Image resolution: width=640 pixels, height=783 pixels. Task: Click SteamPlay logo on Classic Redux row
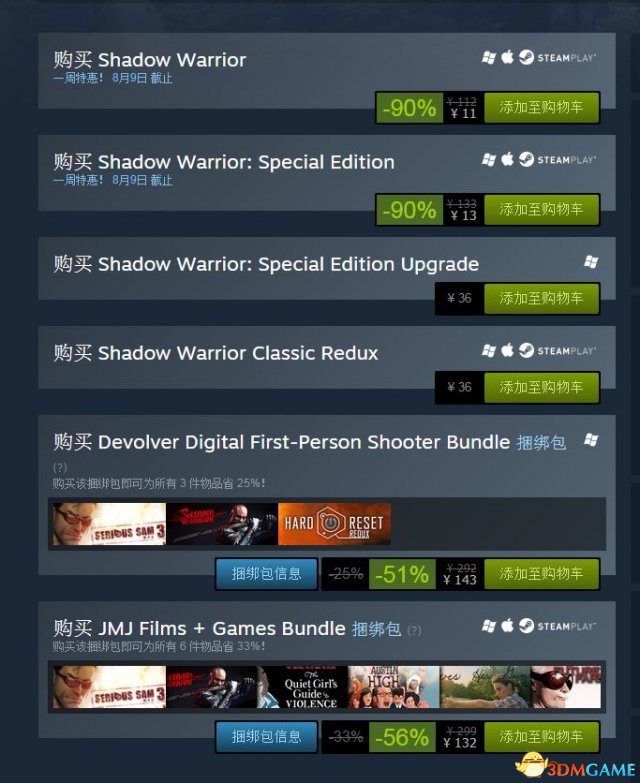557,351
